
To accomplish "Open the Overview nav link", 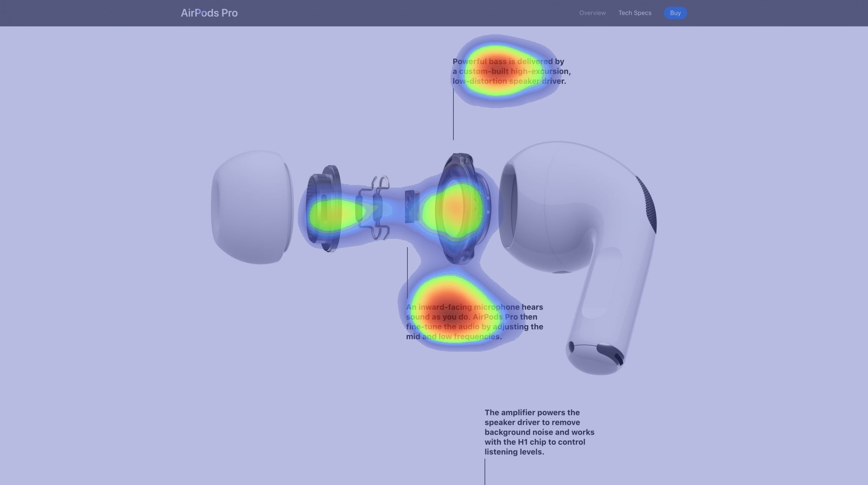I will point(592,13).
